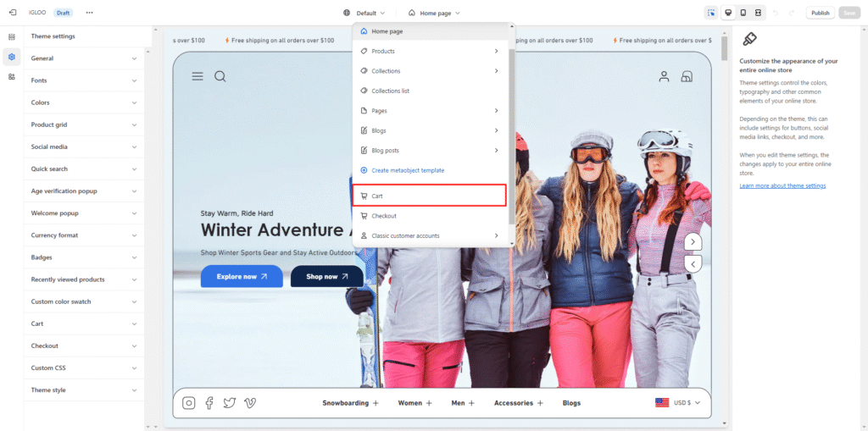Switch to fullscreen preview mode
This screenshot has height=431, width=868.
[759, 13]
